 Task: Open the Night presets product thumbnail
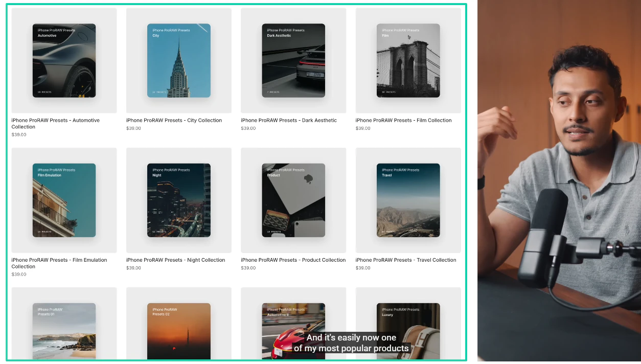pos(179,200)
